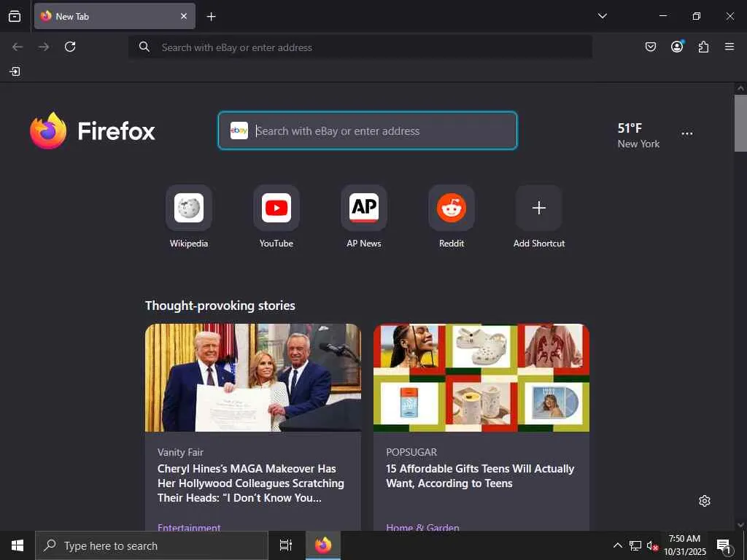Screen dimensions: 747x560
Task: Open the Windows Start menu
Action: 18,545
